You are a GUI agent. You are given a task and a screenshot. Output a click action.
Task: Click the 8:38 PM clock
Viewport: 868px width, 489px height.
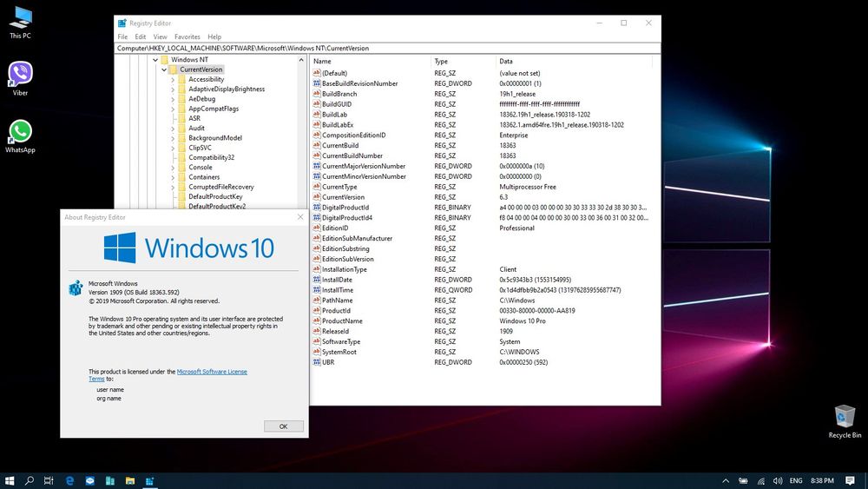coord(822,480)
